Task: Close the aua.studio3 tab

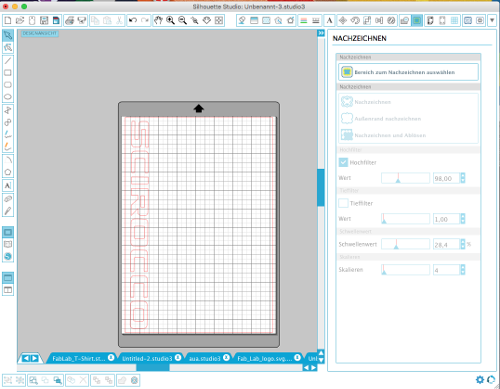Action: pos(226,358)
